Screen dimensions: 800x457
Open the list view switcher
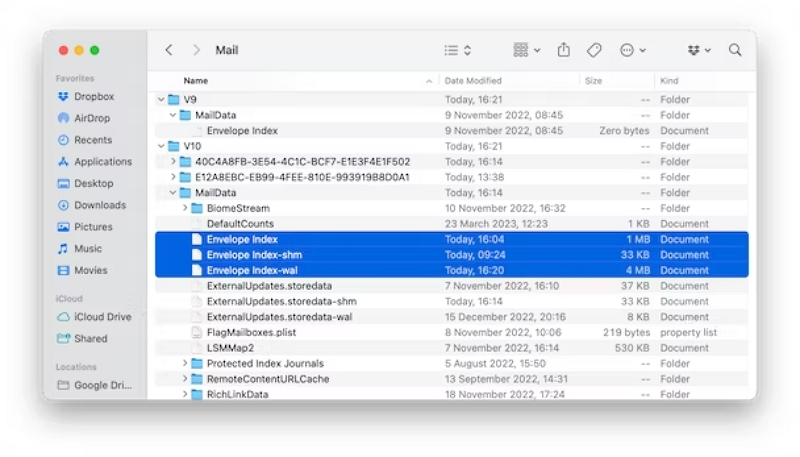click(458, 50)
